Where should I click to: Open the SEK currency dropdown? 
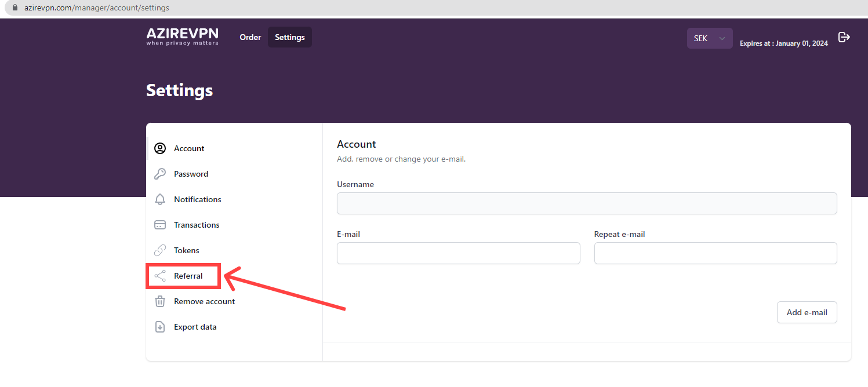(710, 38)
